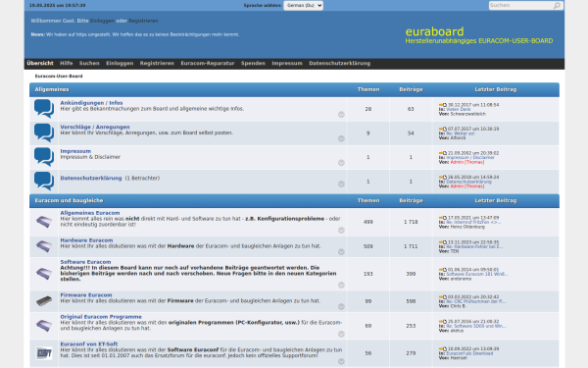Viewport: 588px width, 368px height.
Task: Open the Euracom-Reparatur menu item
Action: [208, 63]
